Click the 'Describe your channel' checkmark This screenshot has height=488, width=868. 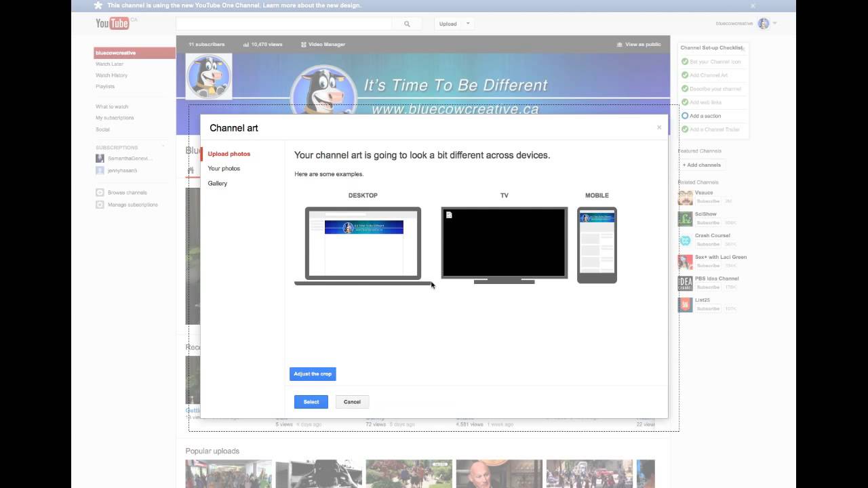click(685, 89)
